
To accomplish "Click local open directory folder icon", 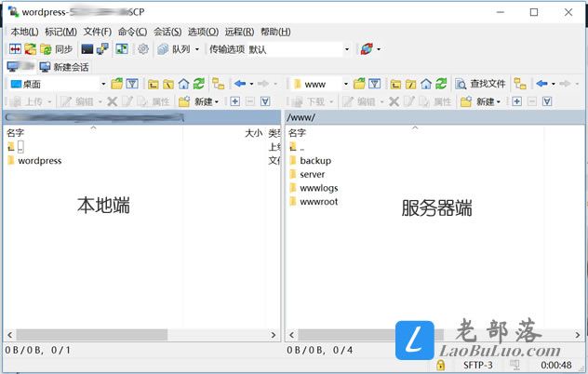I will coord(117,84).
